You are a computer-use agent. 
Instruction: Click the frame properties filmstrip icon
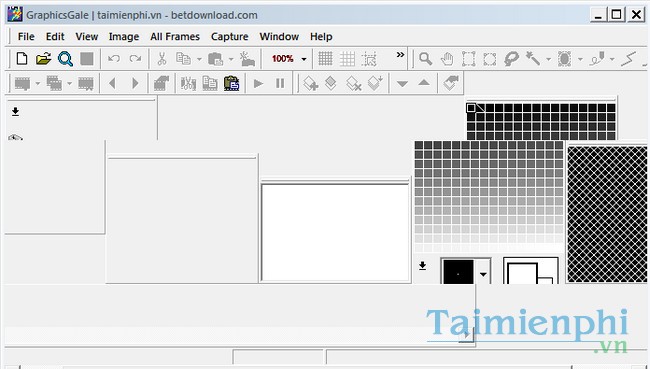pos(86,84)
